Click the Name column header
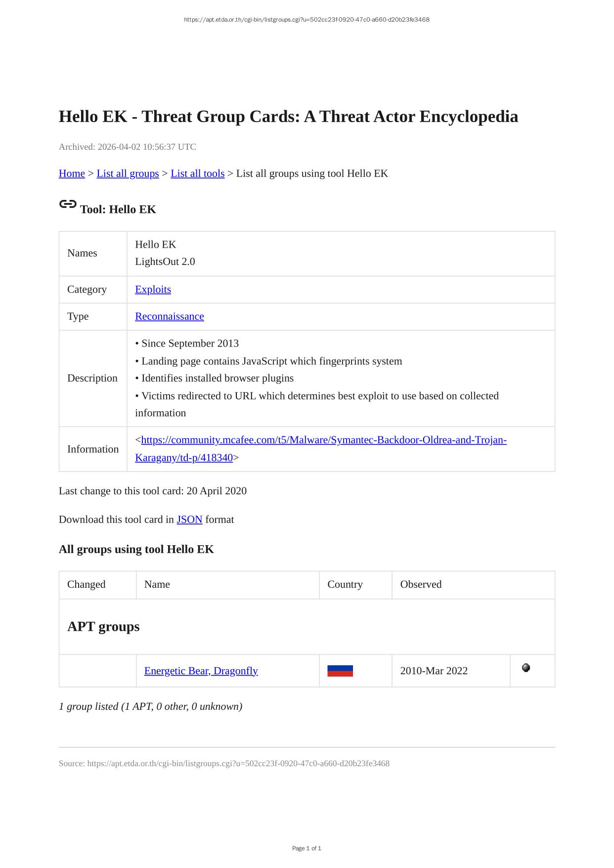This screenshot has height=868, width=614. tap(157, 584)
